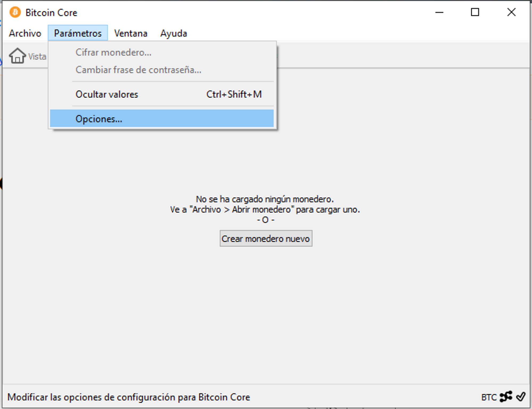Open the Ventana menu
The height and width of the screenshot is (409, 532).
coord(131,33)
